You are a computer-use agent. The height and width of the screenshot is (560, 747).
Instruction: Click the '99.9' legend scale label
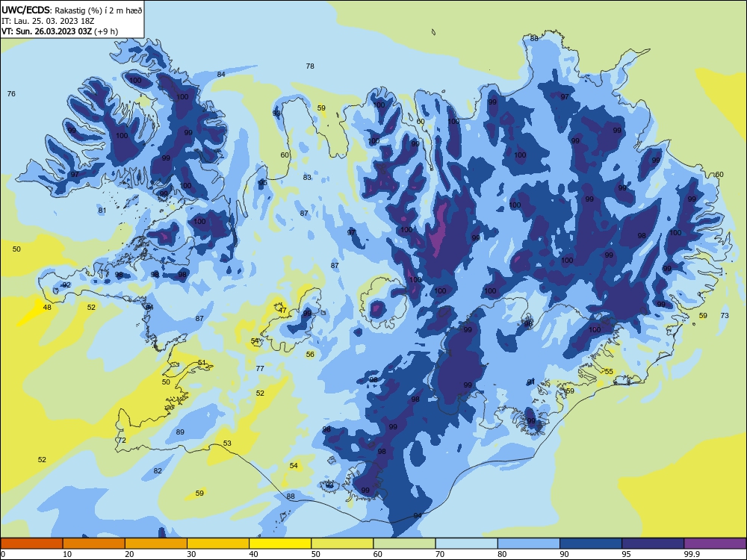point(692,554)
